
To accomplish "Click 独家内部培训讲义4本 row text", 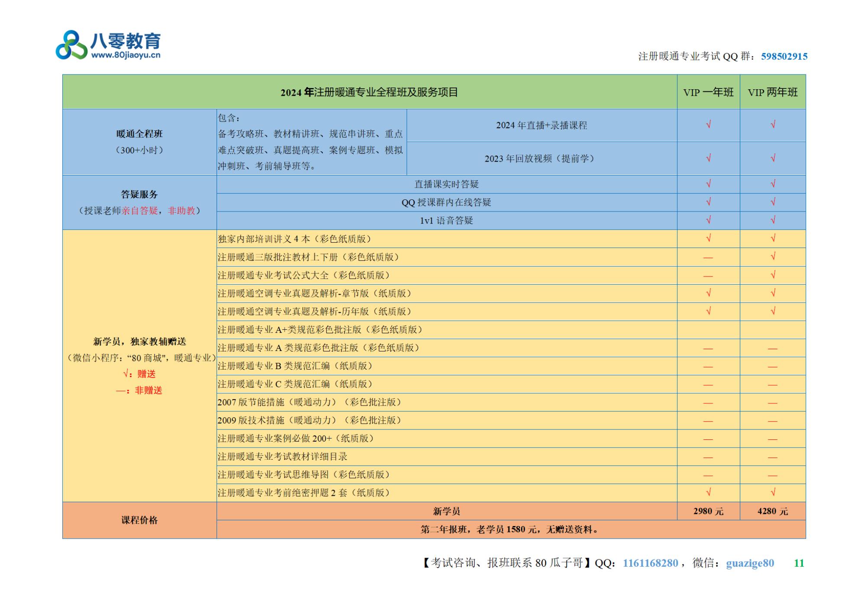I will 295,239.
